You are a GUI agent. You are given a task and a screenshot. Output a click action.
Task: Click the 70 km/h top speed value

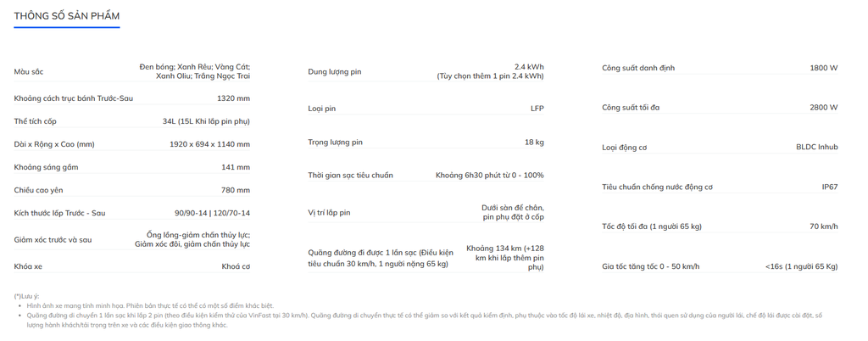tap(823, 226)
